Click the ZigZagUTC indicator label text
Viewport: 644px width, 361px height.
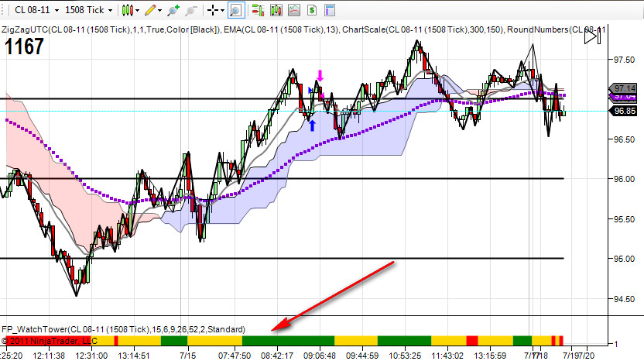pos(111,29)
